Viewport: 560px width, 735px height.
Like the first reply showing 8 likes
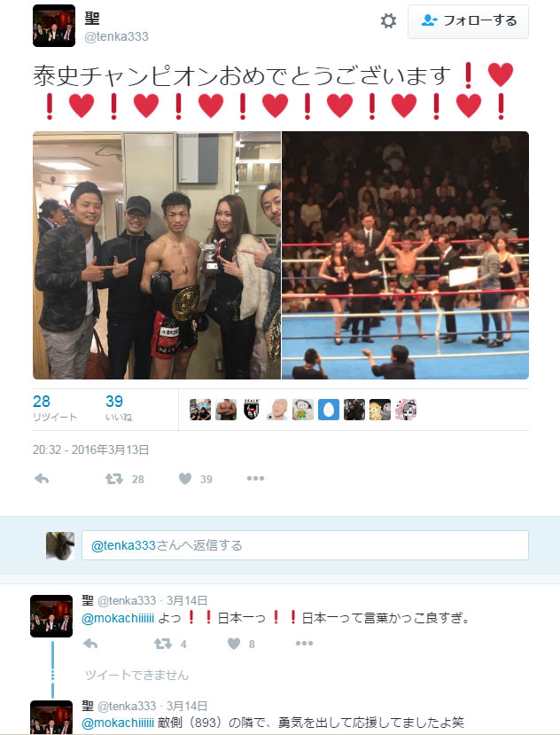click(241, 644)
